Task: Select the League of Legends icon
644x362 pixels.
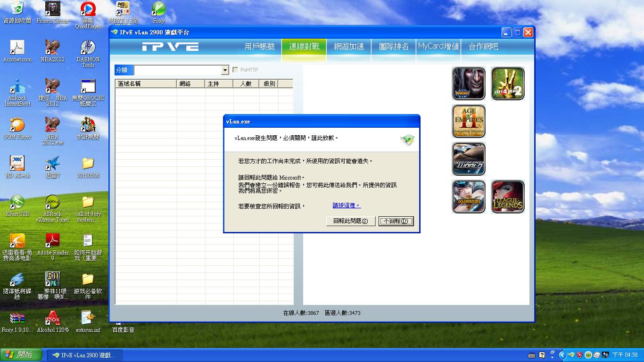Action: click(507, 197)
